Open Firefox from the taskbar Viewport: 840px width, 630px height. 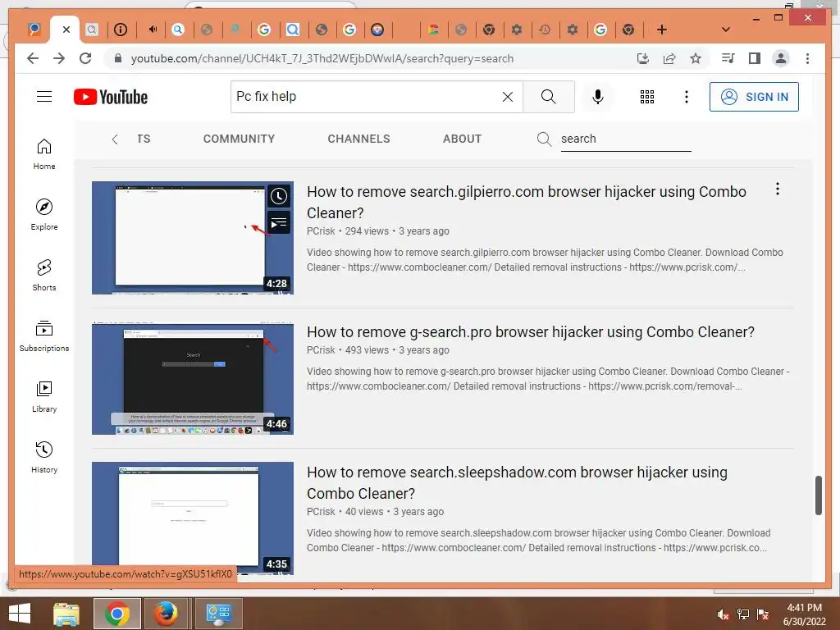pyautogui.click(x=166, y=614)
